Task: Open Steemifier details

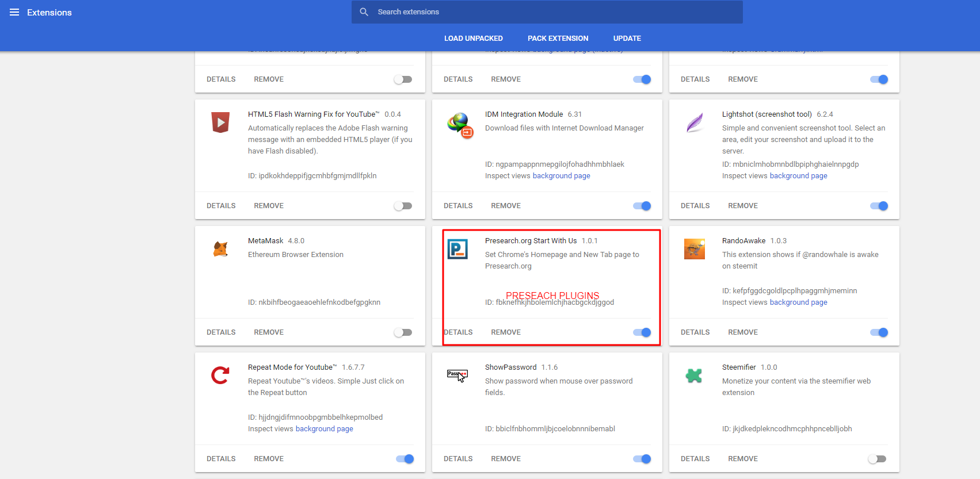Action: tap(695, 459)
